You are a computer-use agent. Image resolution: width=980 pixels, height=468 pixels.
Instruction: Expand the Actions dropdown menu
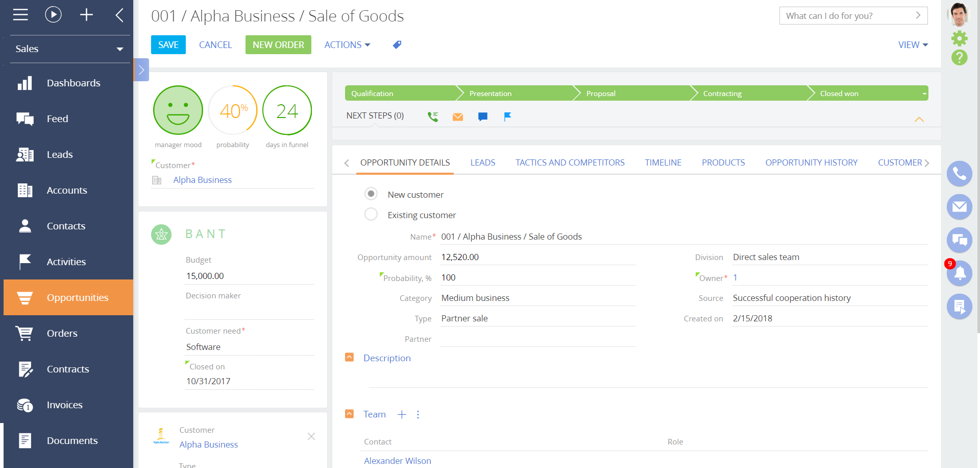(x=347, y=45)
